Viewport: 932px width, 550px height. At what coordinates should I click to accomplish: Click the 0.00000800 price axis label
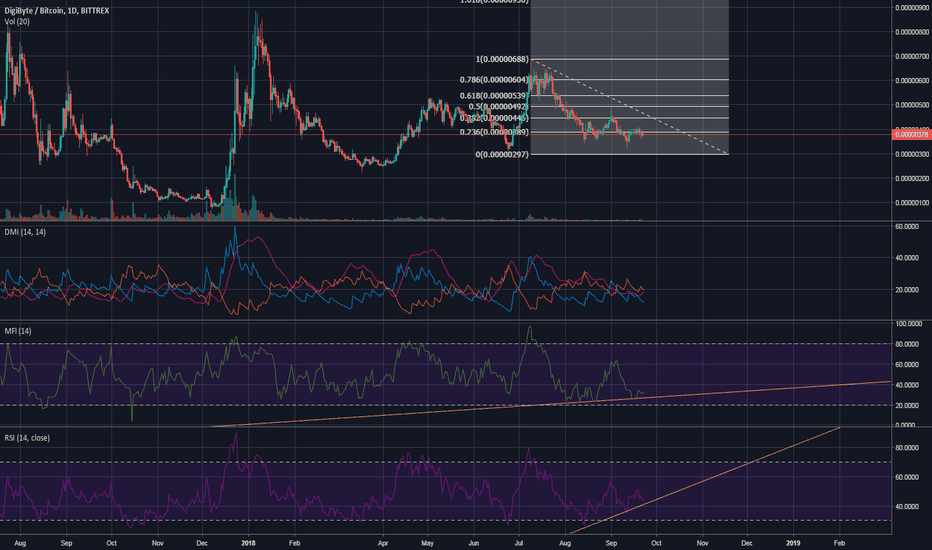pyautogui.click(x=912, y=32)
